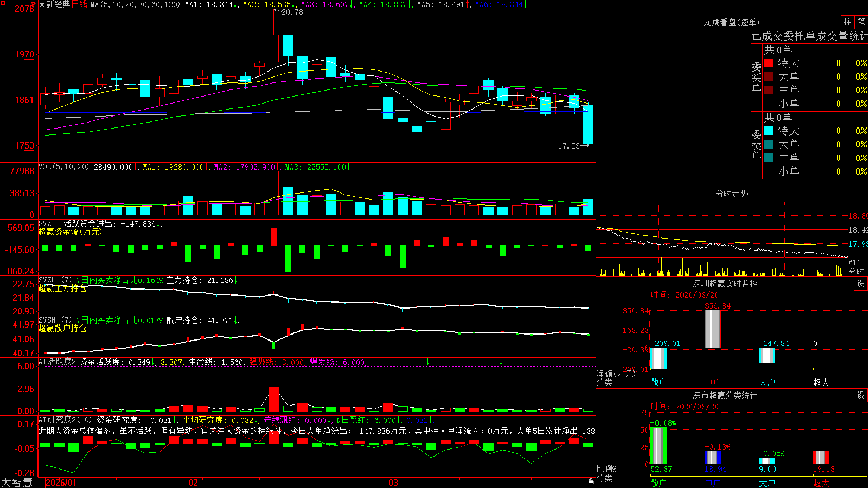This screenshot has height=488, width=868.
Task: Select the 2026/01 date marker on timeline
Action: [x=61, y=483]
